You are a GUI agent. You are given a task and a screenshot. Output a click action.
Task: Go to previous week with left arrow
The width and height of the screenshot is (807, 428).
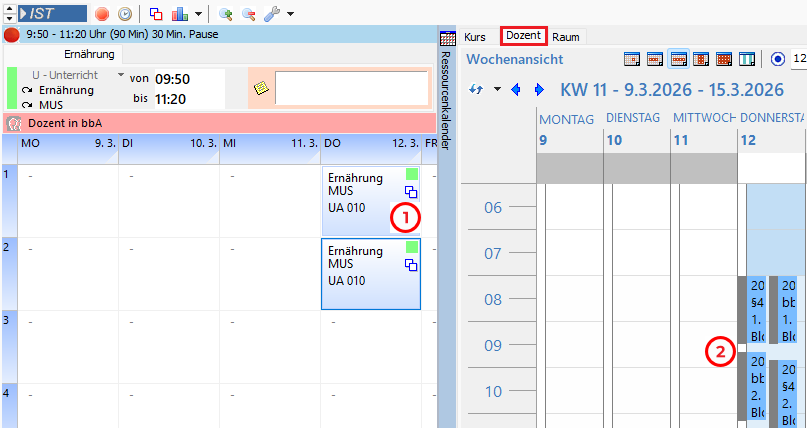[516, 90]
